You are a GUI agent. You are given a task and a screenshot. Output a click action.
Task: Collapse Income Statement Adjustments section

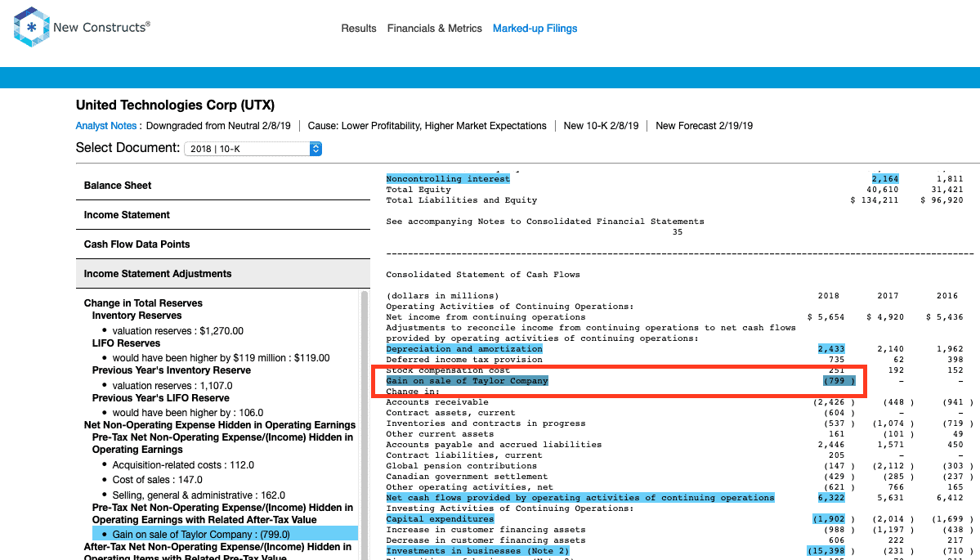click(223, 274)
